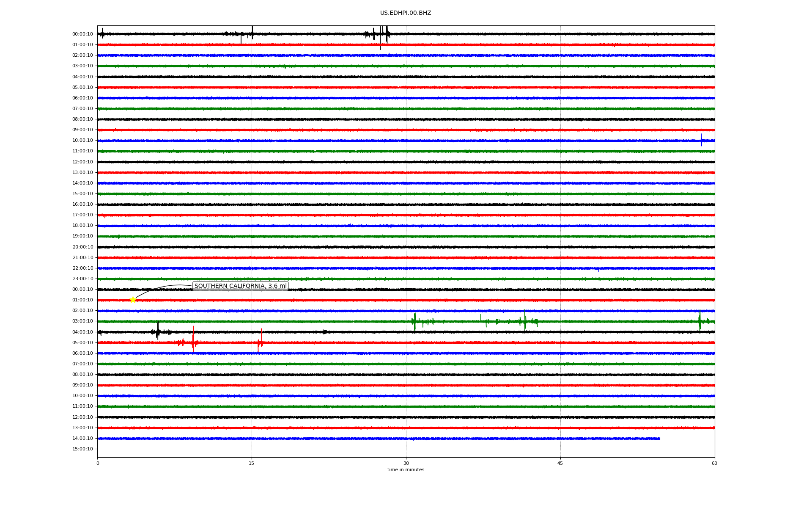
Task: Click the 0 tick on the time axis
Action: (x=98, y=463)
